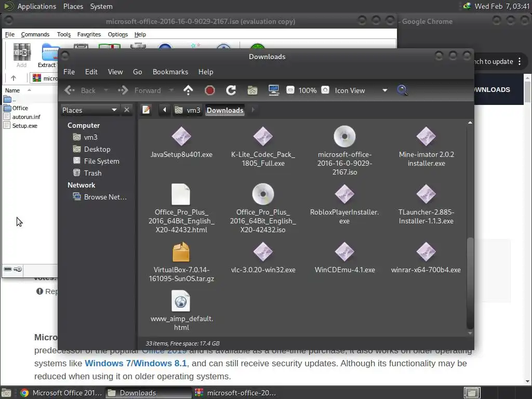This screenshot has width=532, height=399.
Task: Open the Icon View mode dropdown
Action: point(361,90)
